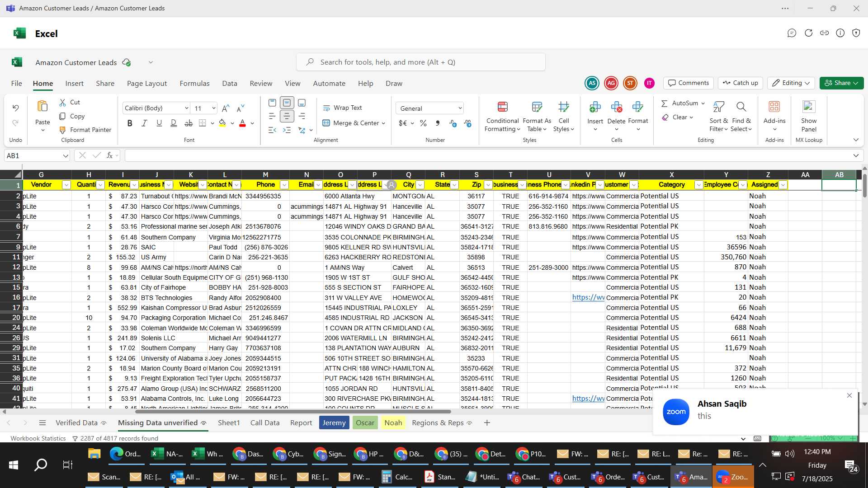The image size is (868, 488).
Task: Toggle Wrap Text
Action: click(342, 108)
